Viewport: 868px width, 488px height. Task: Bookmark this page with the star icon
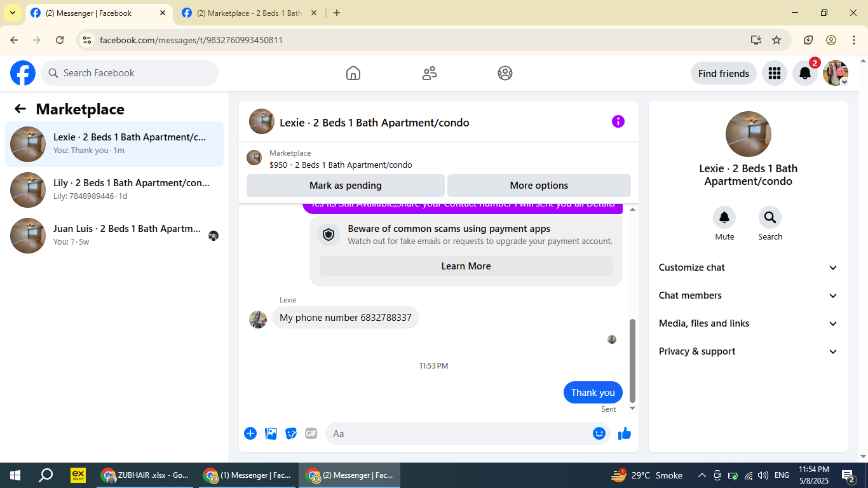click(776, 40)
